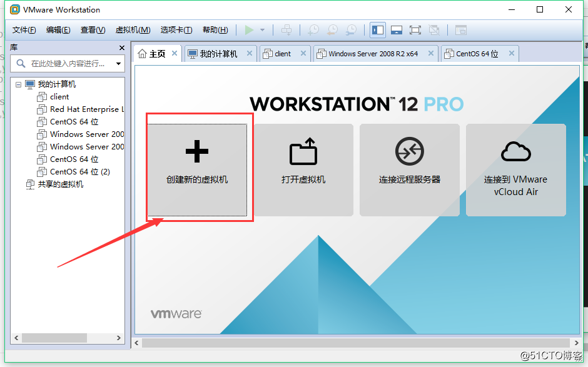Close the 我的计算机 tab

(250, 53)
